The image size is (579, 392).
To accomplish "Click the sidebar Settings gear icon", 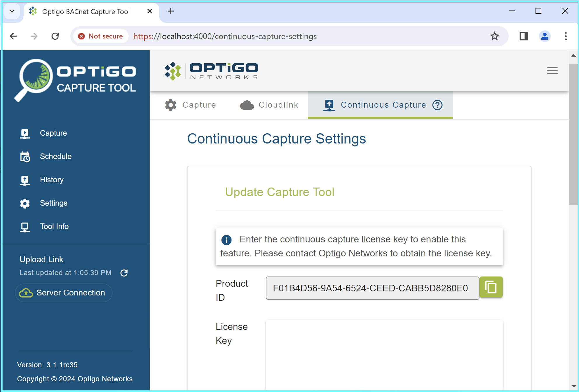I will point(25,203).
